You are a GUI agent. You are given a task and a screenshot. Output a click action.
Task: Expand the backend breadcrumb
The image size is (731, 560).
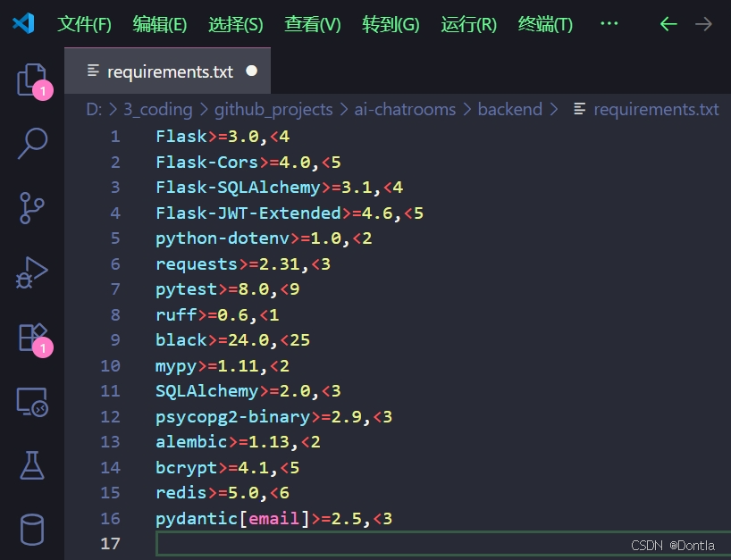509,109
